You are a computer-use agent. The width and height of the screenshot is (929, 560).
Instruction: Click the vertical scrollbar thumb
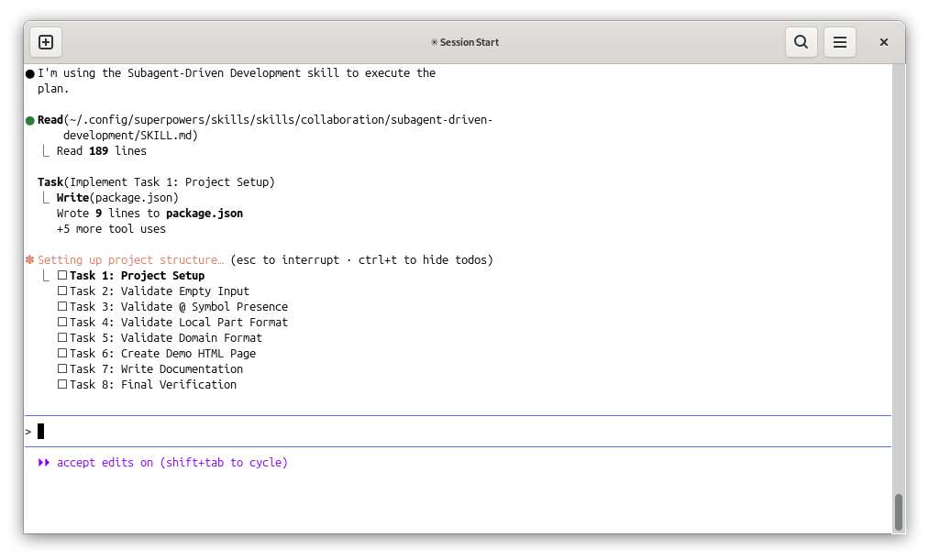[898, 511]
